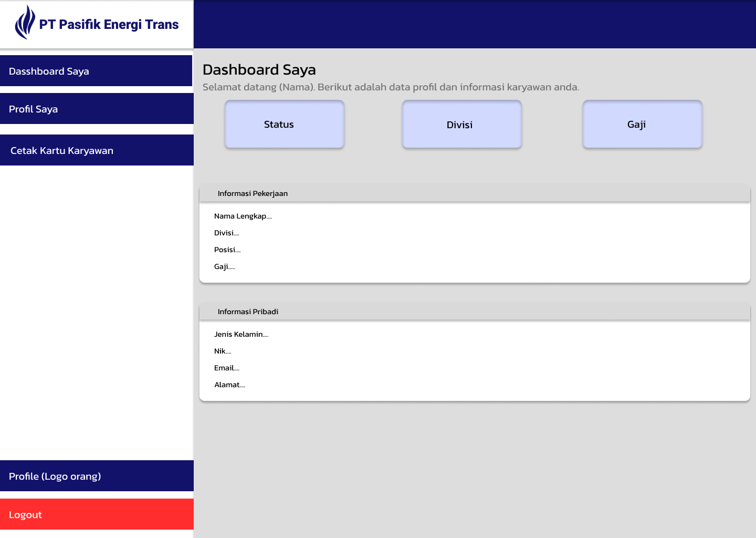The width and height of the screenshot is (756, 538).
Task: Click the Status card
Action: pyautogui.click(x=285, y=124)
